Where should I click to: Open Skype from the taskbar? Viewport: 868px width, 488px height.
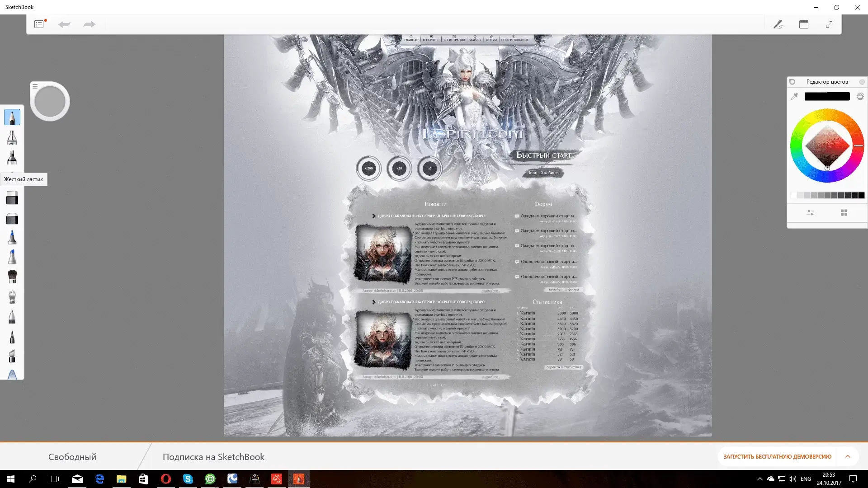click(188, 479)
